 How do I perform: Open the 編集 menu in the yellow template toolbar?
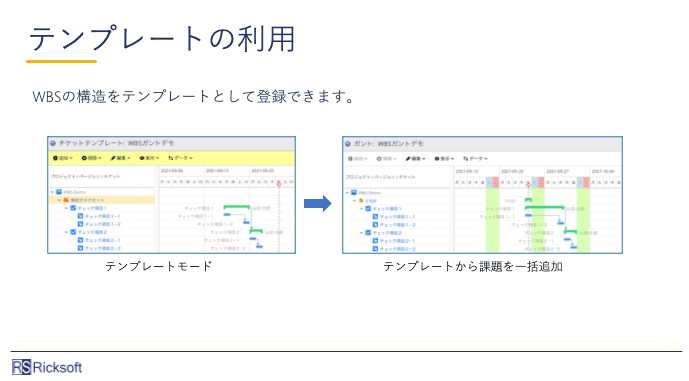pos(120,158)
